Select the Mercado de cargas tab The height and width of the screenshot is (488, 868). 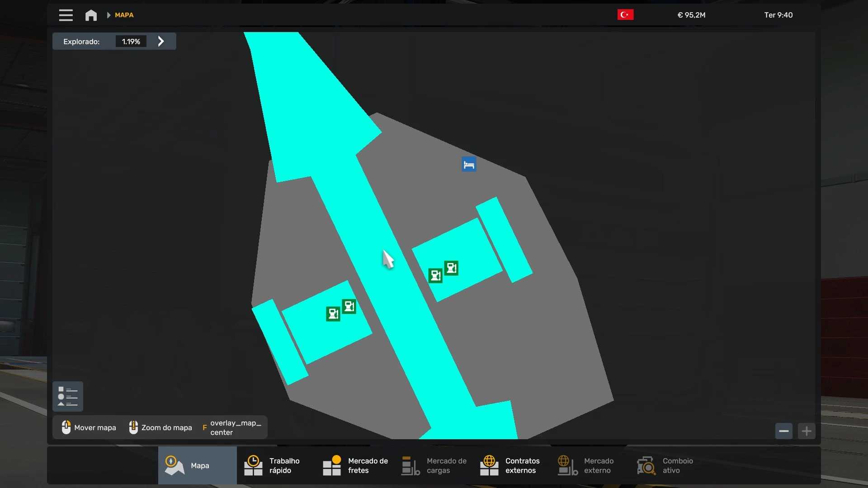coord(434,465)
